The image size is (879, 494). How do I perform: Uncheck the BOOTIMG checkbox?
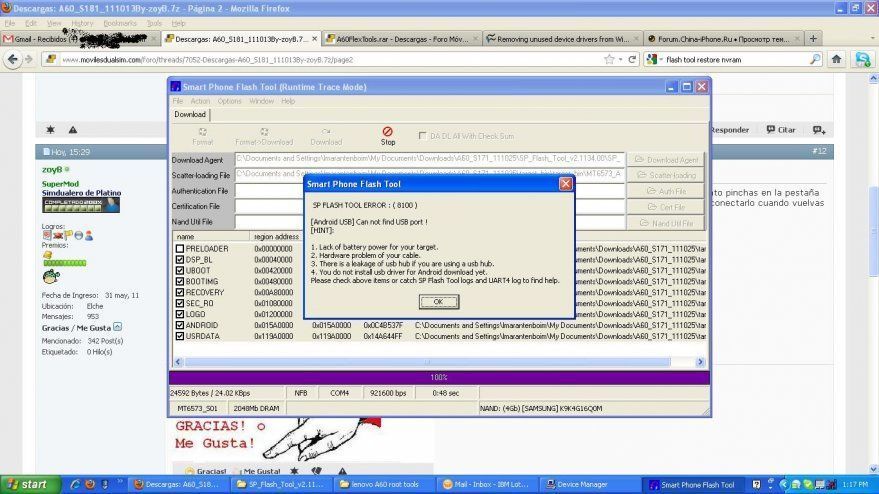[x=180, y=281]
